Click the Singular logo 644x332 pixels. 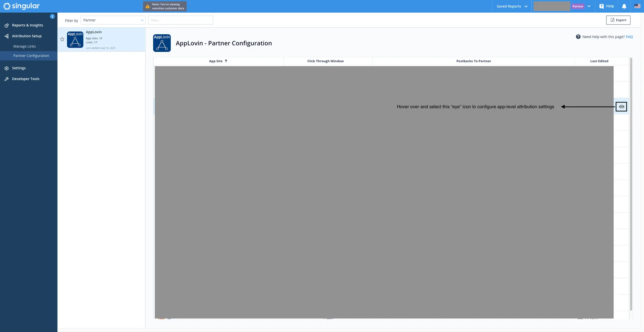pos(21,6)
